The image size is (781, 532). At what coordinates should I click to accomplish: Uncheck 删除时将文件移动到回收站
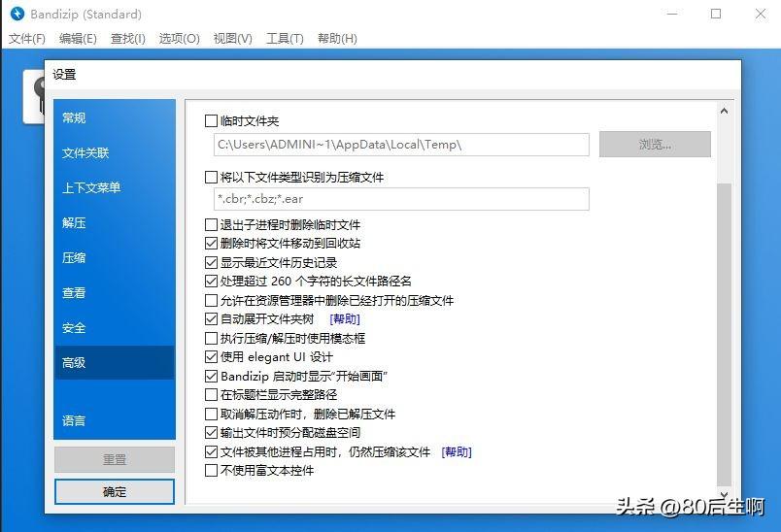pos(211,244)
